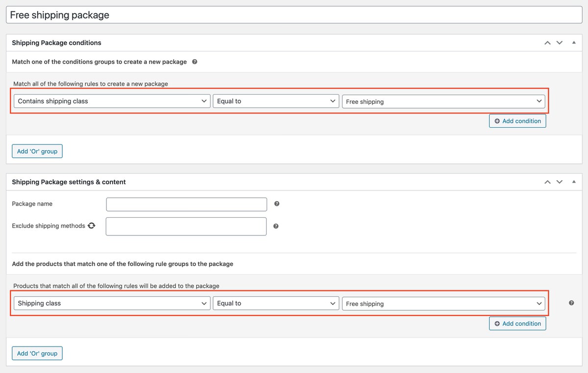Screen dimensions: 588x373
Task: Open the Shipping class dropdown in product rules
Action: click(x=111, y=303)
